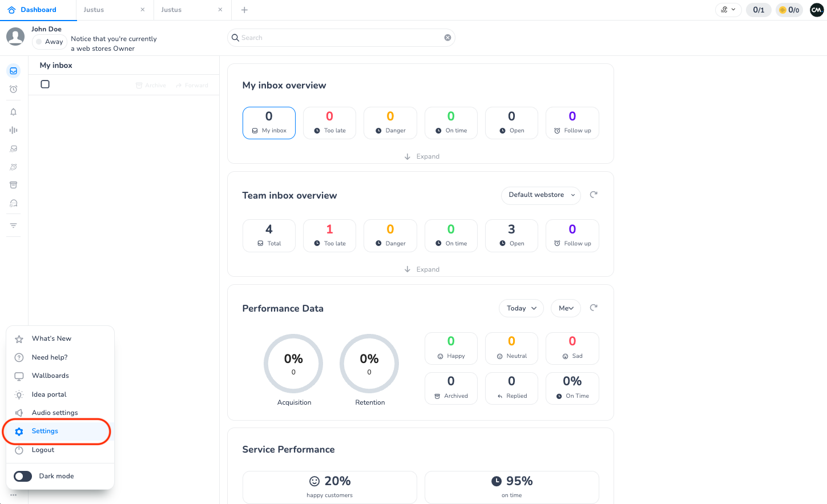Open the Too late card in Team inbox
The image size is (827, 504).
point(329,235)
